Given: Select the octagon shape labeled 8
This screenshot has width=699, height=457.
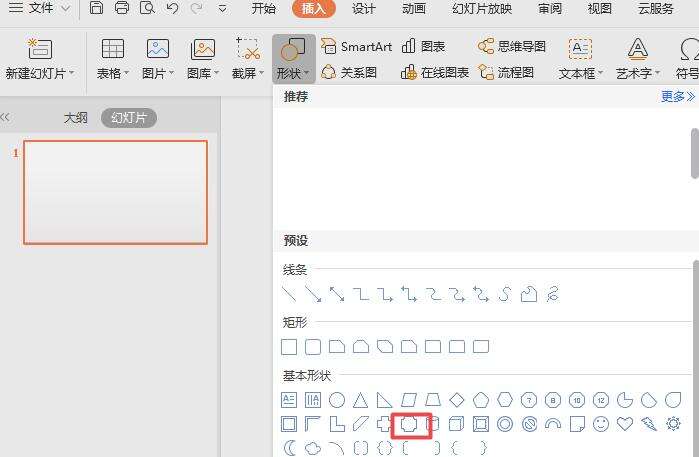Looking at the screenshot, I should click(553, 400).
